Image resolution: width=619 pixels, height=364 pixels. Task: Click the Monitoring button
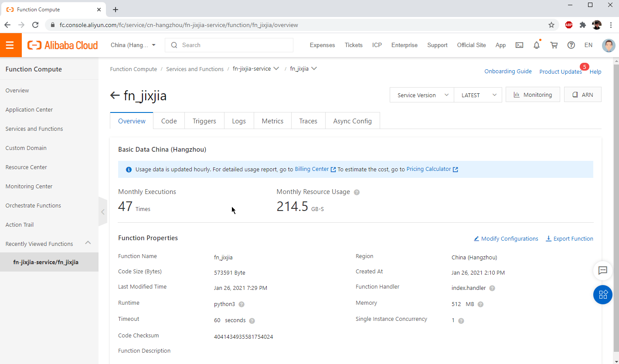point(533,95)
